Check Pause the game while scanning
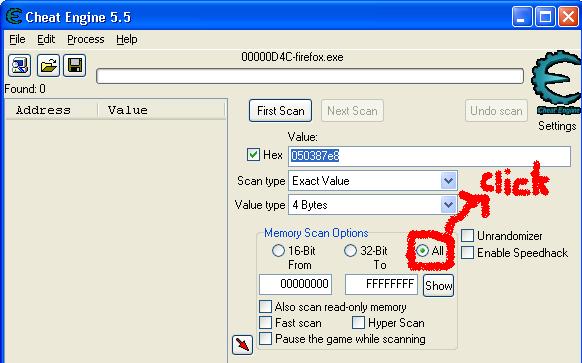The height and width of the screenshot is (363, 582). coord(265,339)
